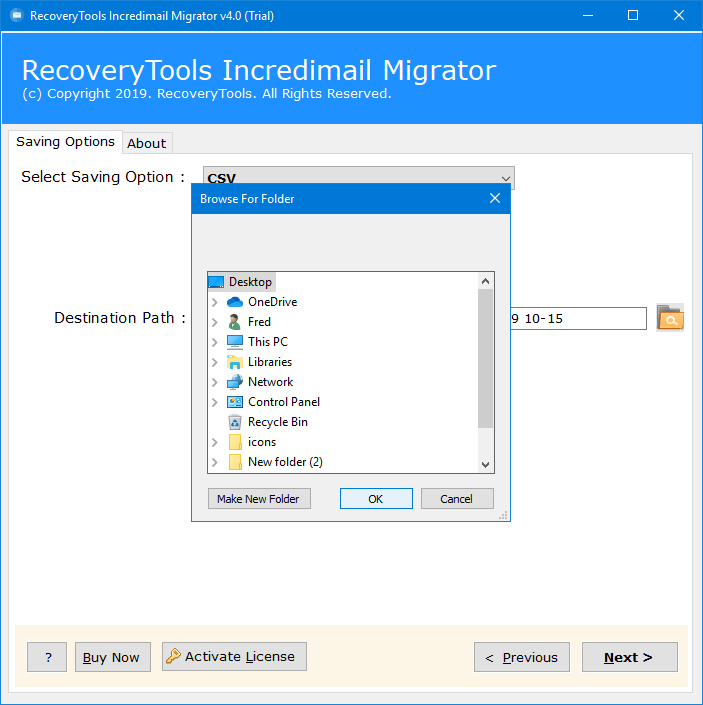Screen dimensions: 703x705
Task: Click the app icon in title bar
Action: coord(17,16)
